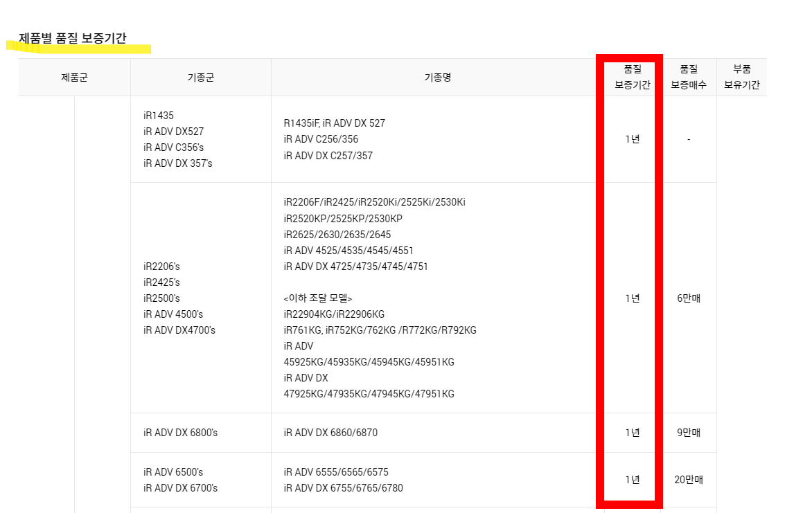Select the '20만매' warranty sheets cell

689,480
